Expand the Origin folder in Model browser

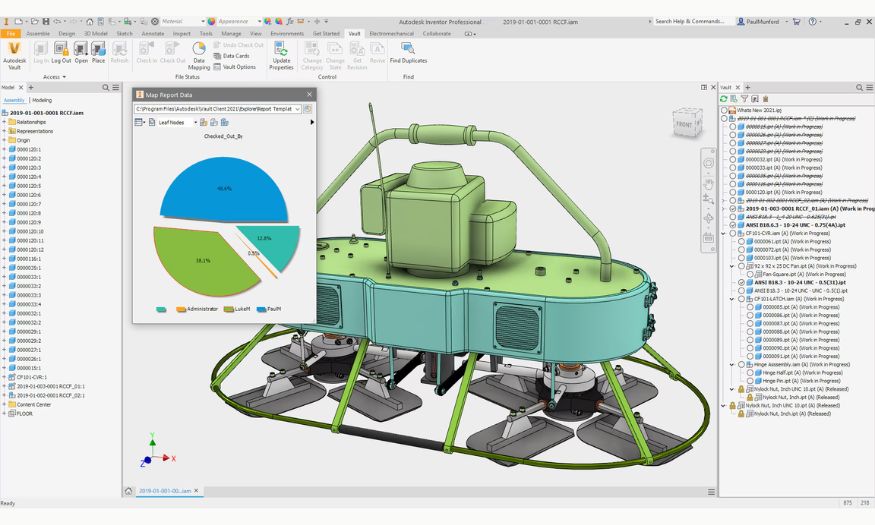pos(4,140)
